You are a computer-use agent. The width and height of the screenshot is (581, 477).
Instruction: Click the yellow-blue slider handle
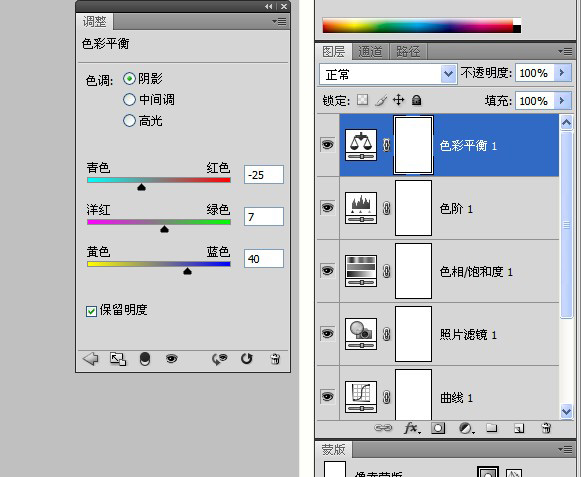187,271
